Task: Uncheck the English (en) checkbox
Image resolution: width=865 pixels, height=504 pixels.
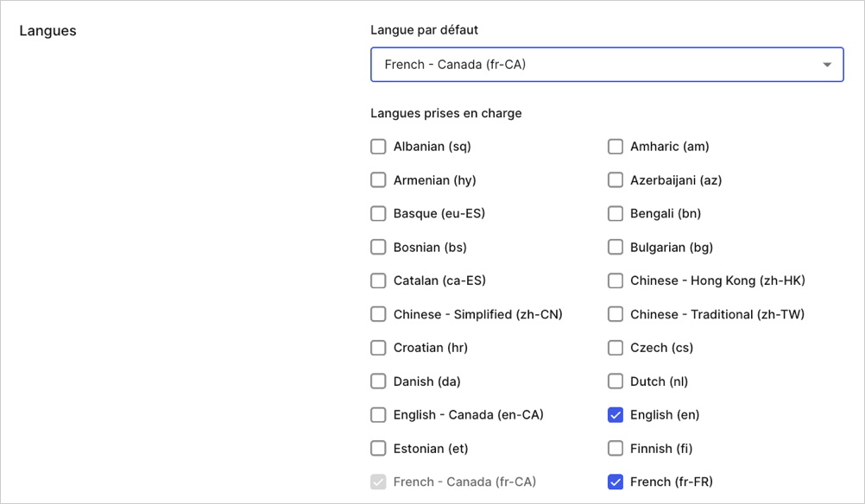Action: point(616,414)
